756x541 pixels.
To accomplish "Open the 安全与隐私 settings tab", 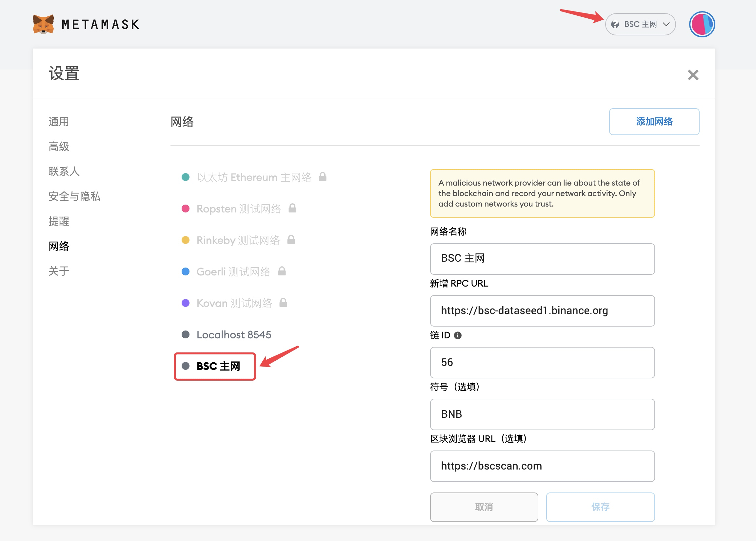I will click(74, 196).
